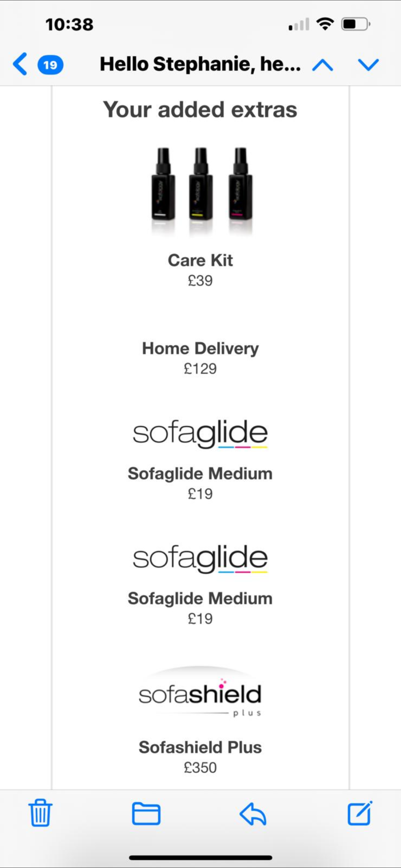Image resolution: width=401 pixels, height=868 pixels.
Task: Select the Sofashield Plus product name
Action: [x=200, y=747]
